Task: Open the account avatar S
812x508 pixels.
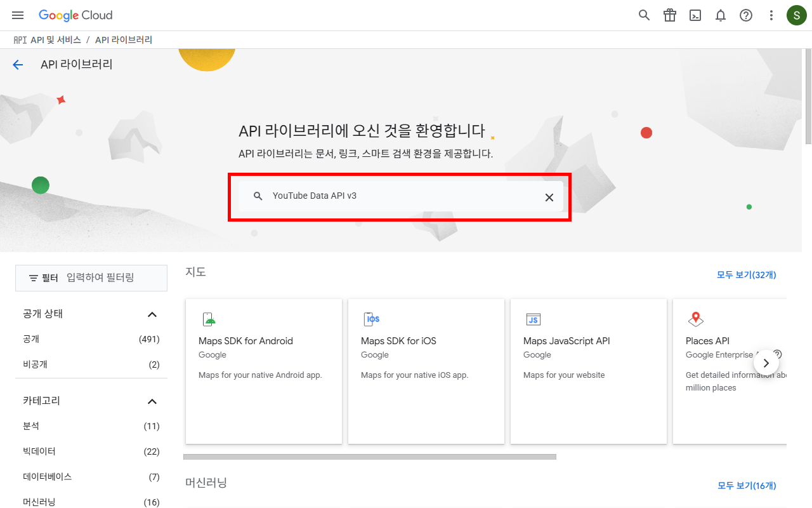Action: [x=797, y=15]
